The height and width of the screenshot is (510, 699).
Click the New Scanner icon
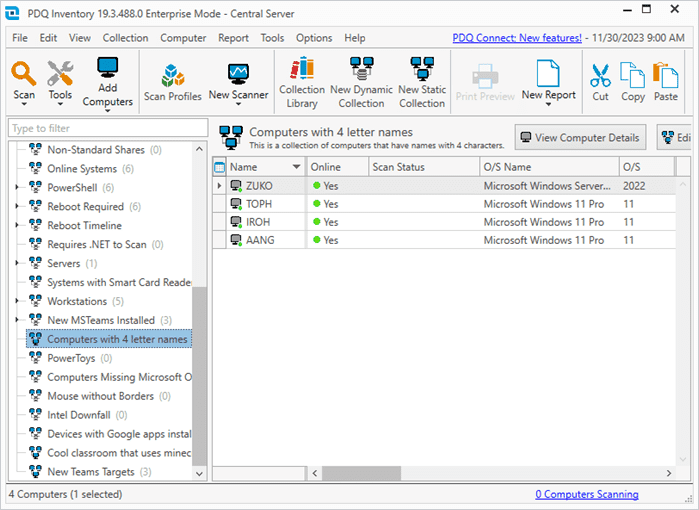click(x=238, y=74)
